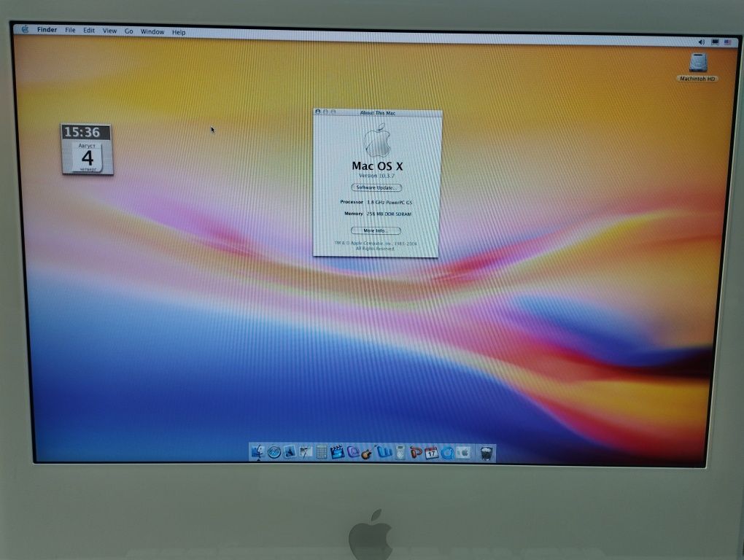Minimize the About This Mac window
This screenshot has width=744, height=560.
pyautogui.click(x=325, y=112)
